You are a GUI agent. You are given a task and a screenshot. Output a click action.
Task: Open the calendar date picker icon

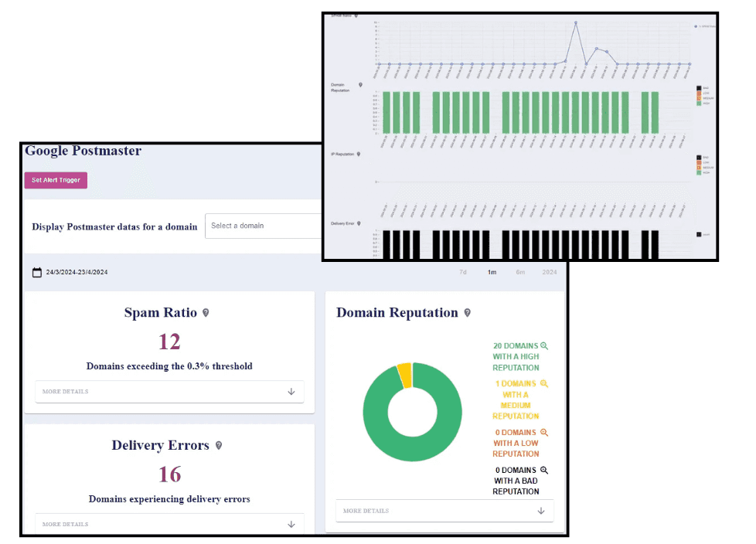pyautogui.click(x=37, y=272)
